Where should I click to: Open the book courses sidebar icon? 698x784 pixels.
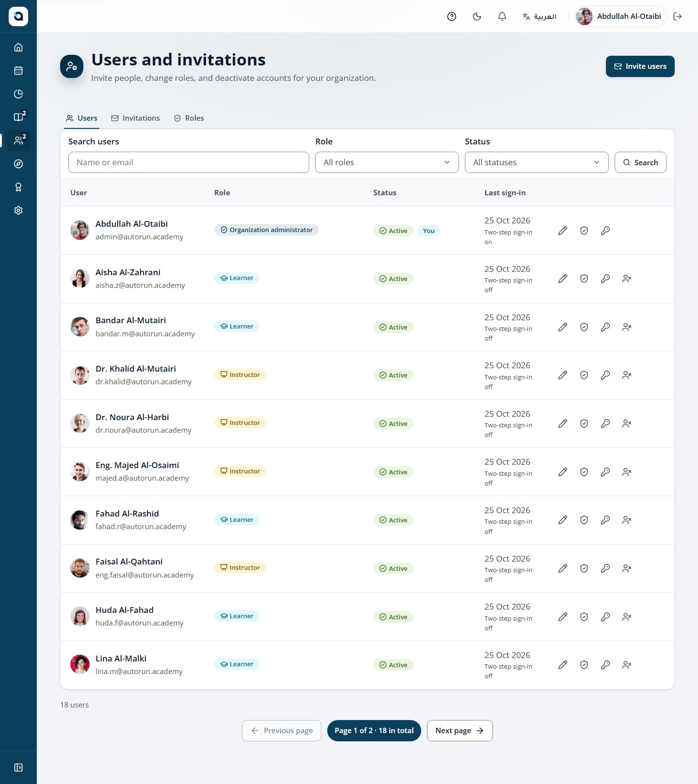[18, 117]
